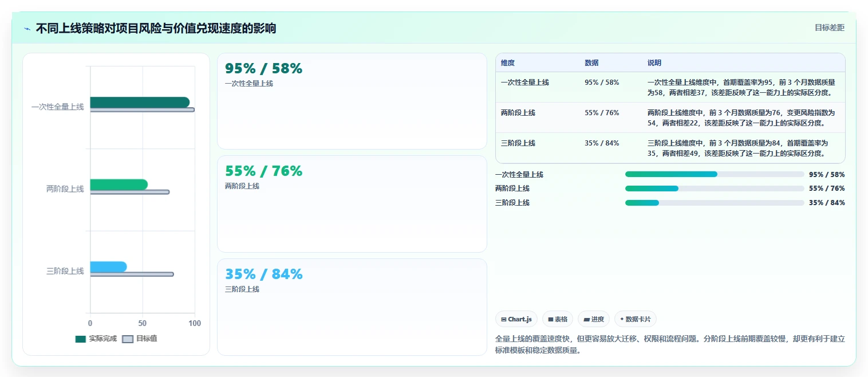This screenshot has height=377, width=868.
Task: Click the 实际完成 legend color box
Action: tap(80, 339)
